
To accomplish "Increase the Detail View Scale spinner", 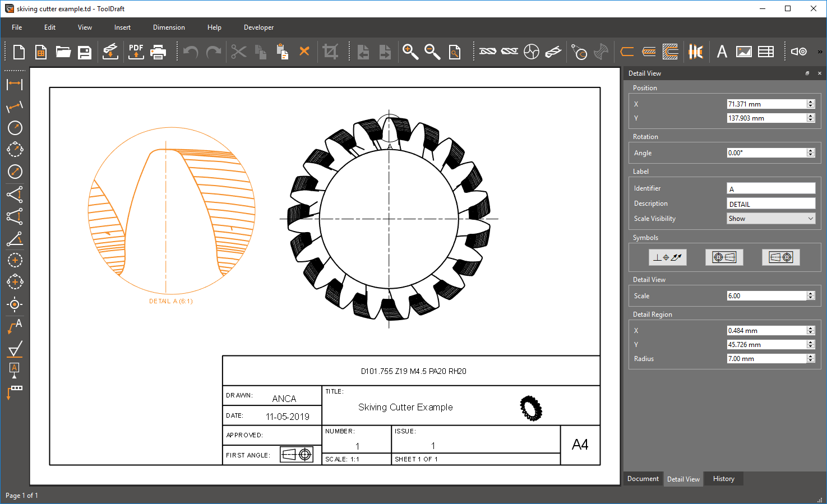I will tap(810, 293).
